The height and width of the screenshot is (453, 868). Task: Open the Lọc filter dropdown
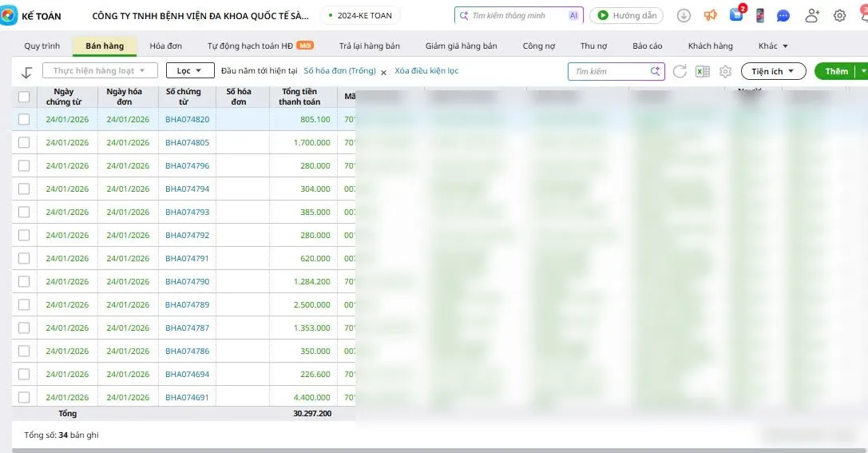pos(190,70)
